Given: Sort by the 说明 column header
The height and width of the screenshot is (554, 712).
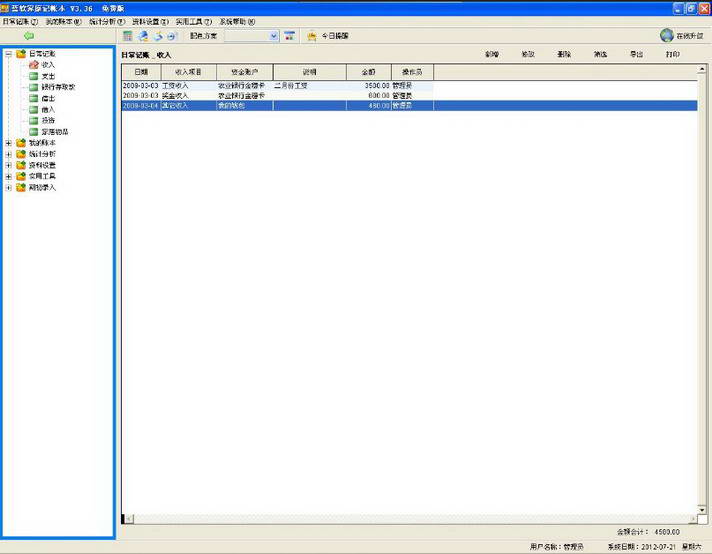Looking at the screenshot, I should [310, 72].
